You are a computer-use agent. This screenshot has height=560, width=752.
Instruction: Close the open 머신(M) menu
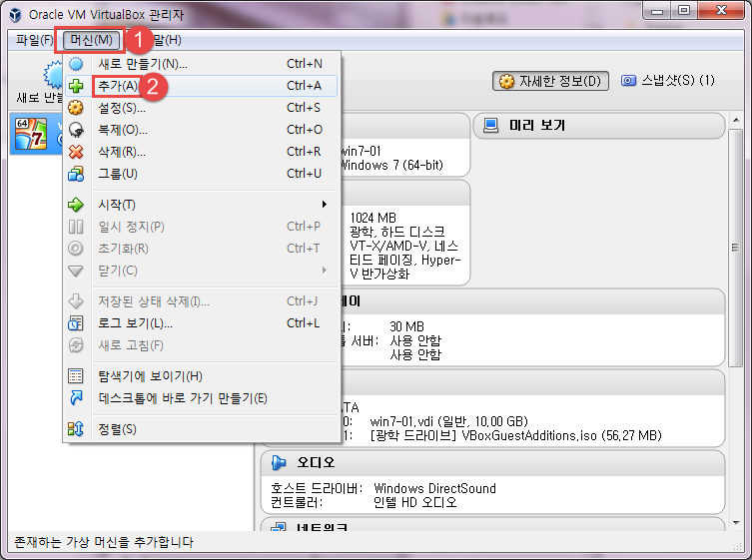(91, 40)
